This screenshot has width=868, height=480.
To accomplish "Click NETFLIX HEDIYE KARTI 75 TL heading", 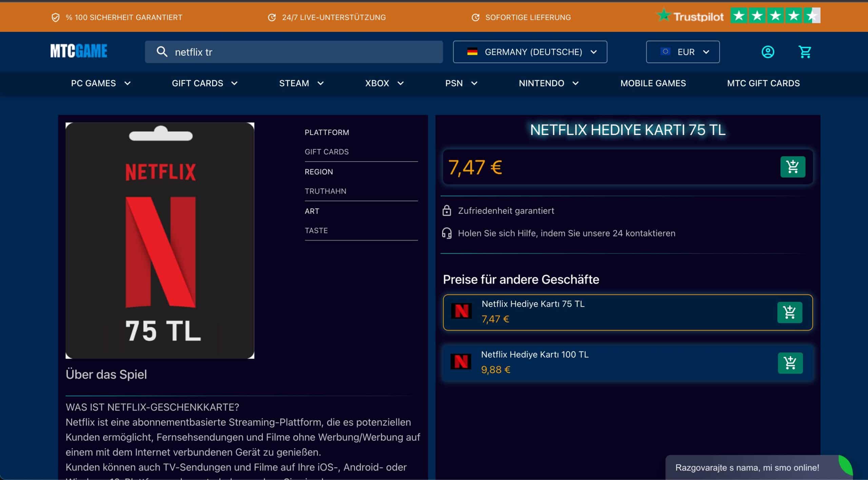I will coord(628,130).
